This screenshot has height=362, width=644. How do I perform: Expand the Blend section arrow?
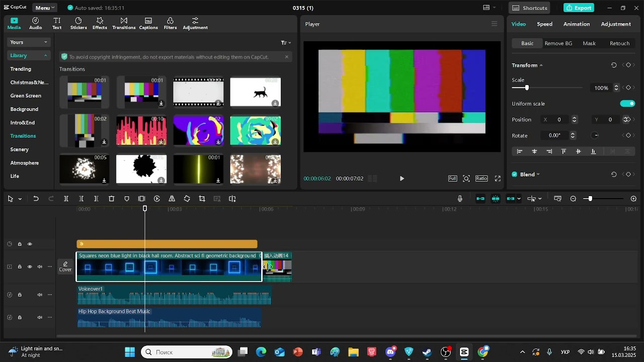538,174
